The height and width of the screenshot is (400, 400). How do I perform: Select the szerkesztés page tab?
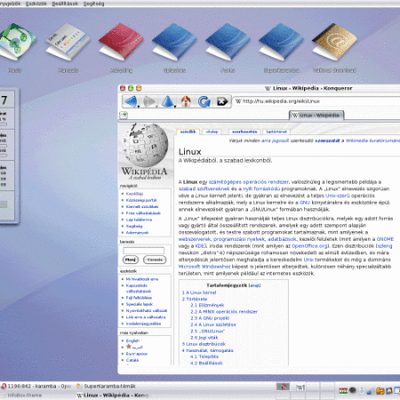point(245,132)
